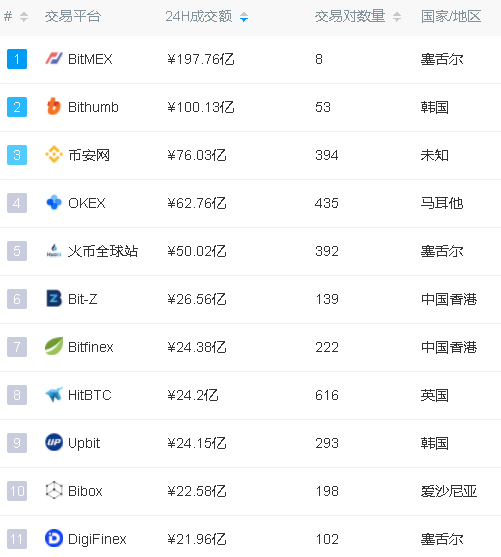Click 马耳他 region in OKEX row
Viewport: 501px width, 557px height.
coord(442,203)
